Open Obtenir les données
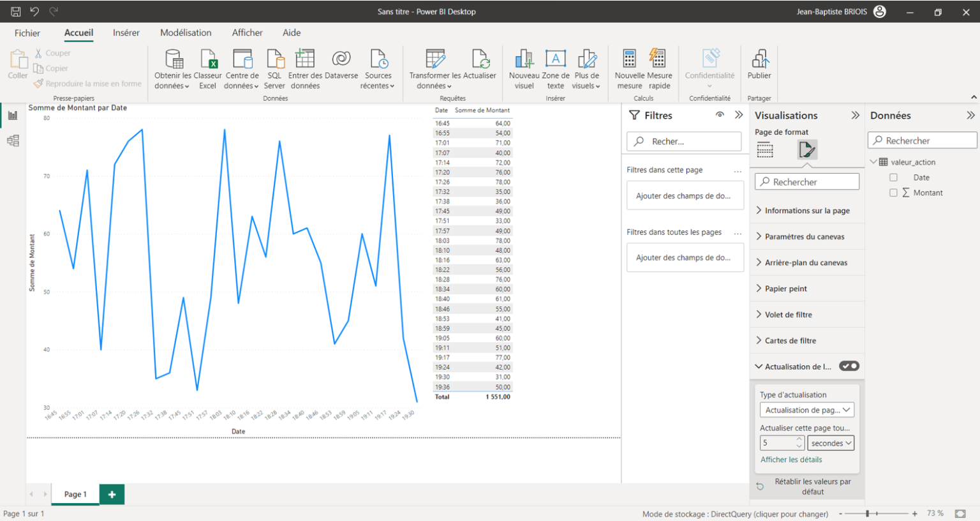This screenshot has width=980, height=521. tap(173, 69)
